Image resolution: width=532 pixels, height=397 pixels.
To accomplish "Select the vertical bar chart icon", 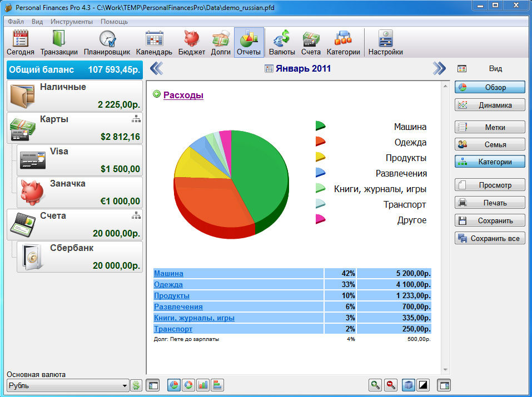I will tap(203, 385).
